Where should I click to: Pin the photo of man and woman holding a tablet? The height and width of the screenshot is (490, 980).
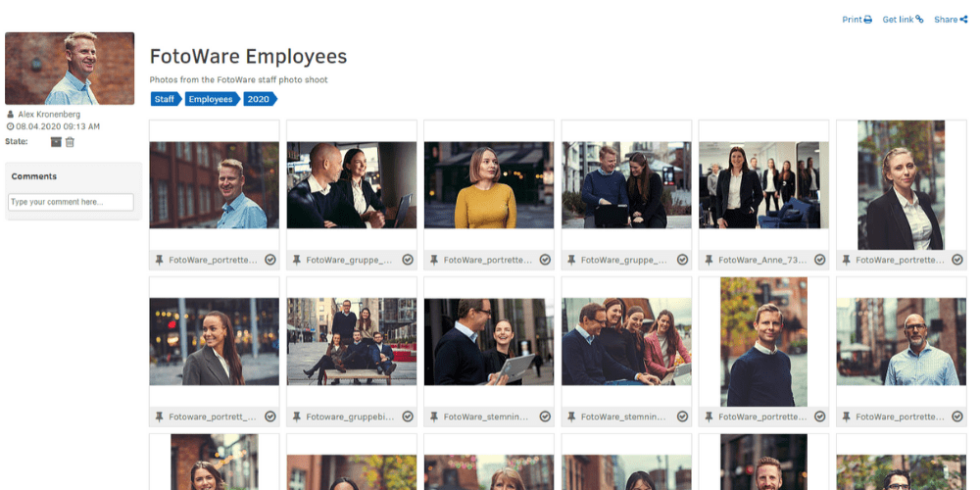pyautogui.click(x=434, y=416)
